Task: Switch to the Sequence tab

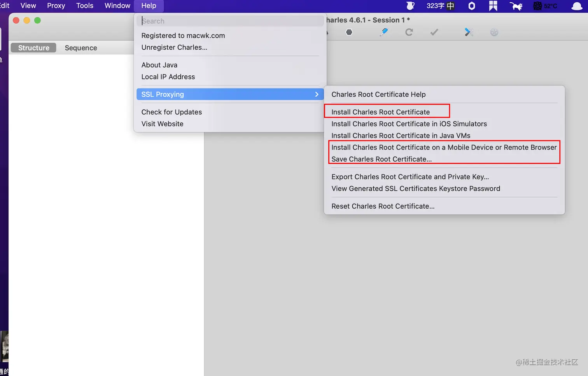Action: tap(81, 48)
